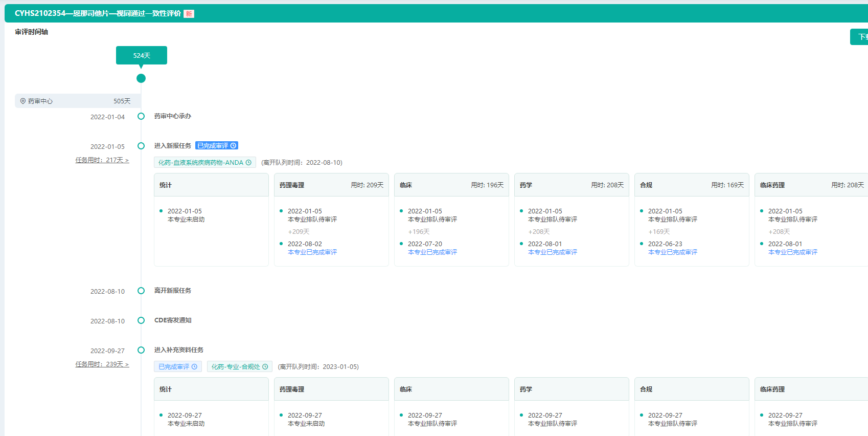Open 本专业已完成审评 link under 合规 dated 2022-06-23
Screen dimensions: 868x436
(x=672, y=252)
